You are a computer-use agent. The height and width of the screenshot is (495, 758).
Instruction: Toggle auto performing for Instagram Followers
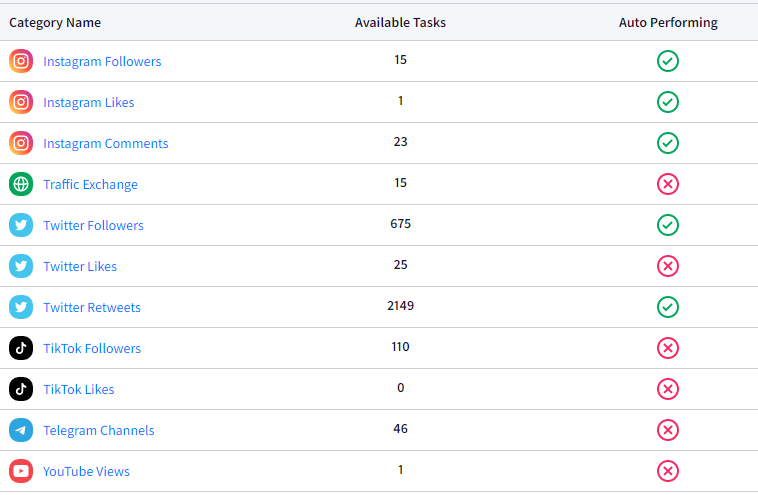click(x=668, y=61)
